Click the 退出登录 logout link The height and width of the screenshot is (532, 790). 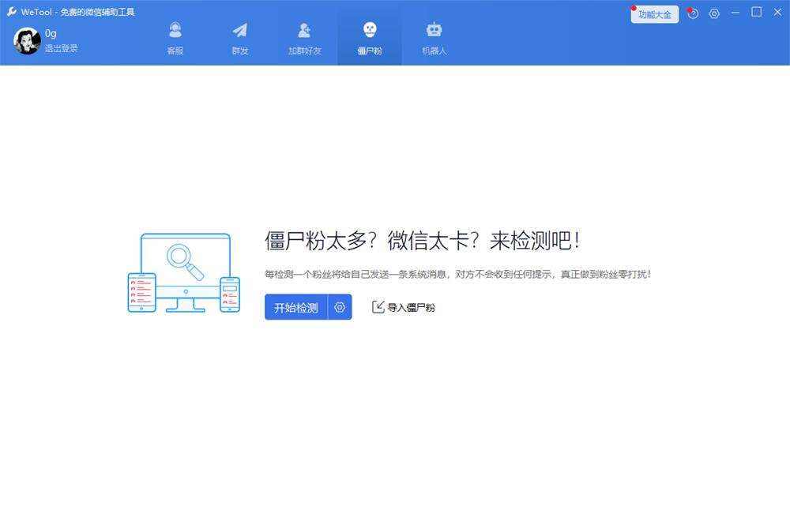[61, 48]
